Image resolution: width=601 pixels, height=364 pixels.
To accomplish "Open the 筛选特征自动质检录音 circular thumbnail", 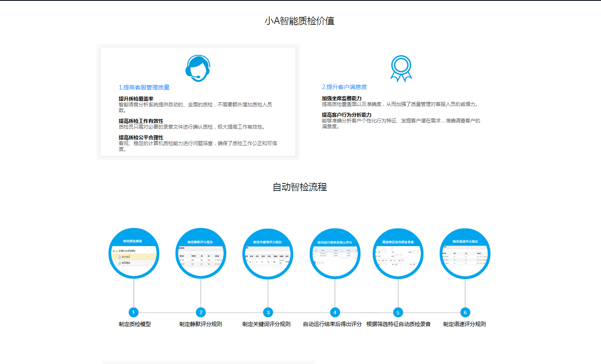I will 398,254.
